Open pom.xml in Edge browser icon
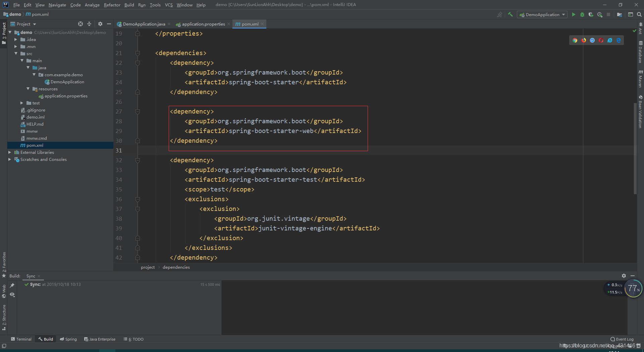The width and height of the screenshot is (644, 352). tap(619, 40)
